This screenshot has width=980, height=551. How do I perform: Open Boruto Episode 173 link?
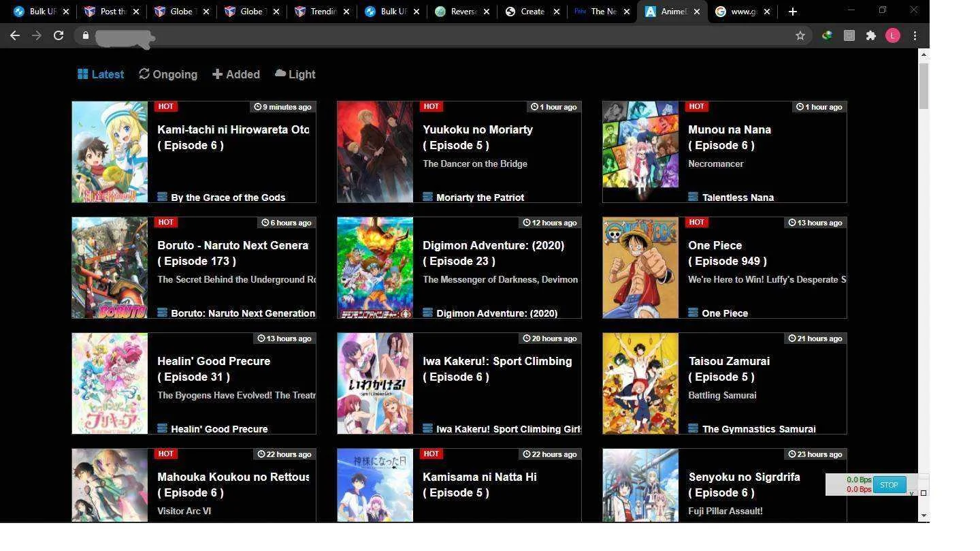(x=233, y=253)
